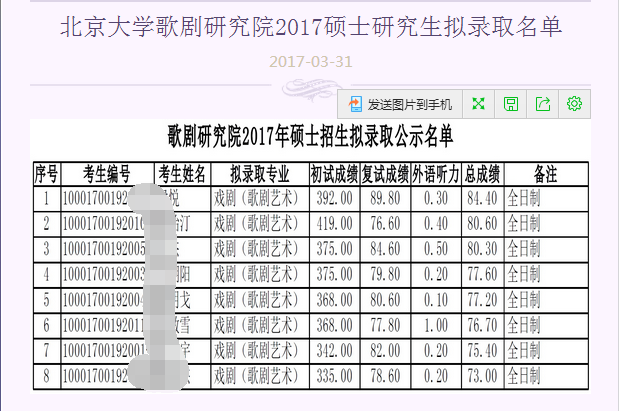
Task: Click the initial score 342.00
Action: pyautogui.click(x=334, y=351)
